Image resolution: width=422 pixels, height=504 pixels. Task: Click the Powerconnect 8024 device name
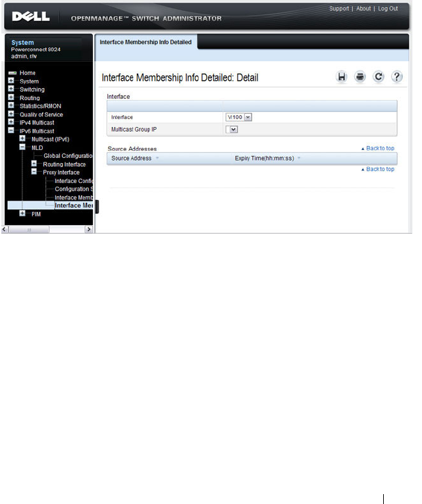point(36,49)
